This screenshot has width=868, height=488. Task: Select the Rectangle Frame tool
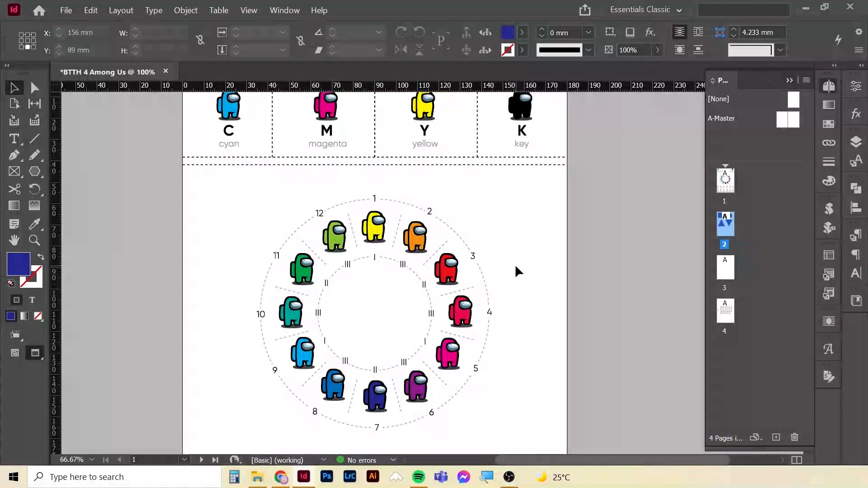(14, 172)
